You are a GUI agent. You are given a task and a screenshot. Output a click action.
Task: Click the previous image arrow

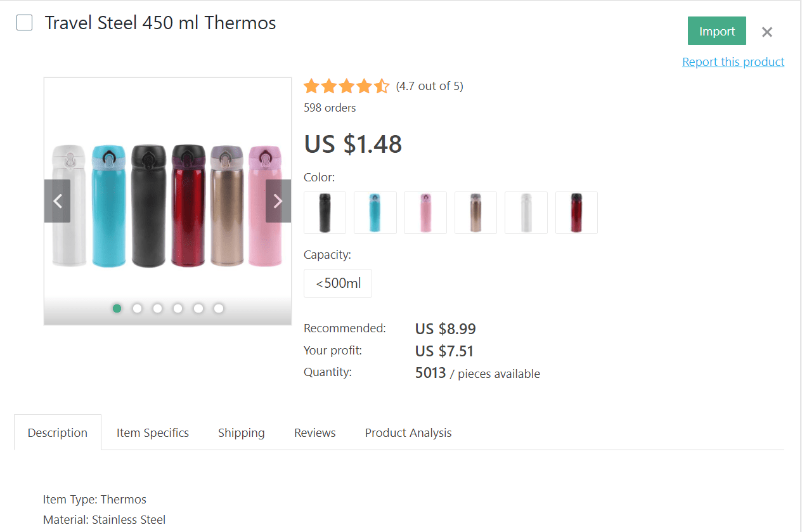coord(57,201)
